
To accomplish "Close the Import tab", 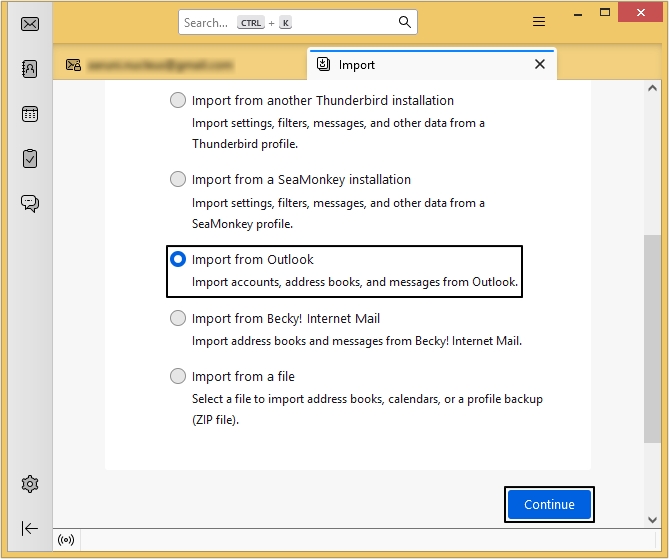I will point(540,64).
